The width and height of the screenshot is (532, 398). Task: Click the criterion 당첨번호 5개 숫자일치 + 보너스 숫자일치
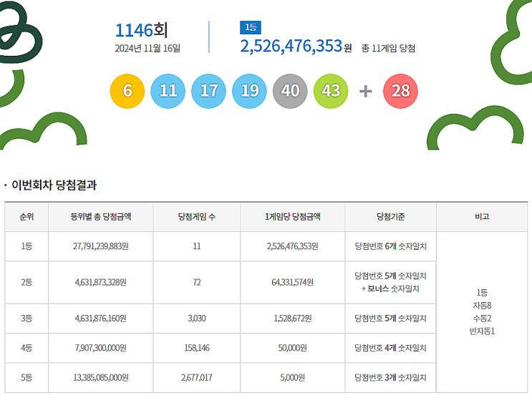pos(390,282)
